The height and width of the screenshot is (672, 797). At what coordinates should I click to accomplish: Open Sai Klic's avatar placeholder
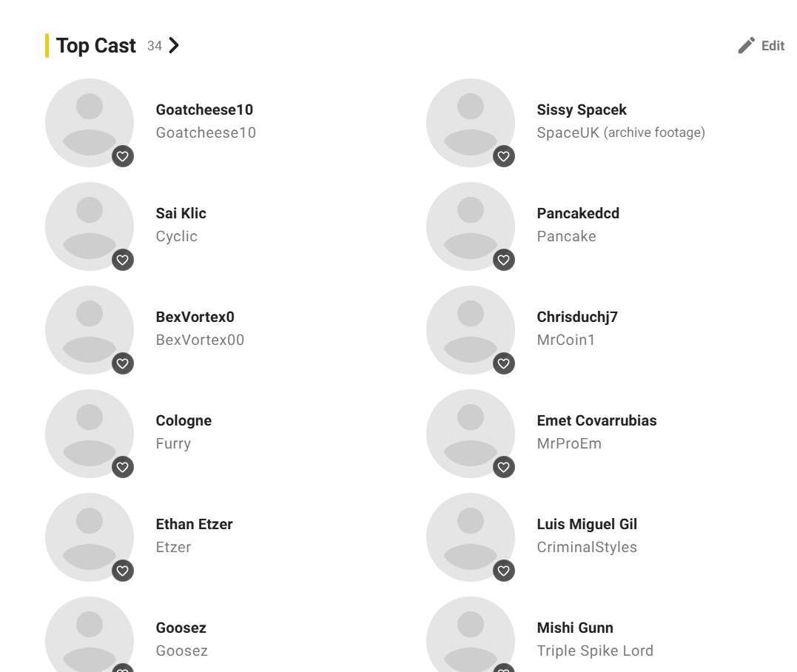pos(90,226)
